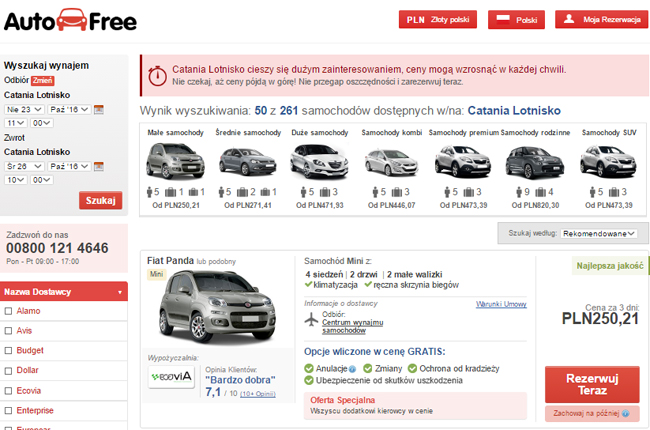650x430 pixels.
Task: Select the Małe samochody category
Action: click(x=176, y=168)
